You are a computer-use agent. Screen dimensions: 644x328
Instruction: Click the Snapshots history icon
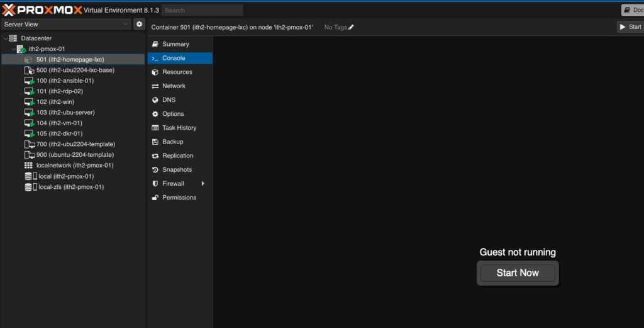155,170
